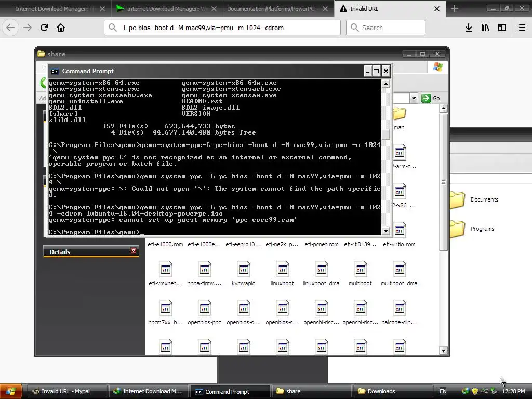This screenshot has width=532, height=399.
Task: Select the linuxboot_dma file icon
Action: tap(321, 269)
